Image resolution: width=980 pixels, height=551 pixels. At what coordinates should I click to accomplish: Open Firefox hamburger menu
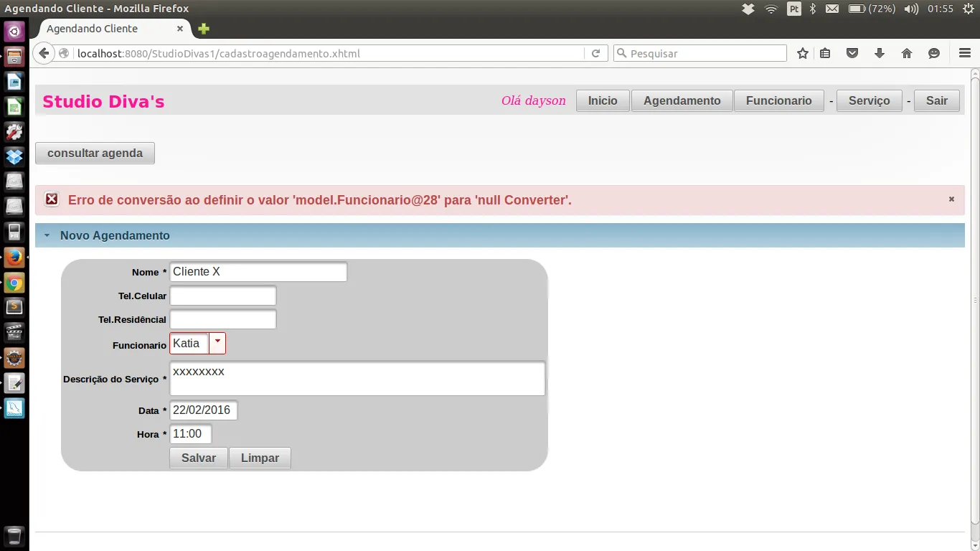(x=965, y=53)
